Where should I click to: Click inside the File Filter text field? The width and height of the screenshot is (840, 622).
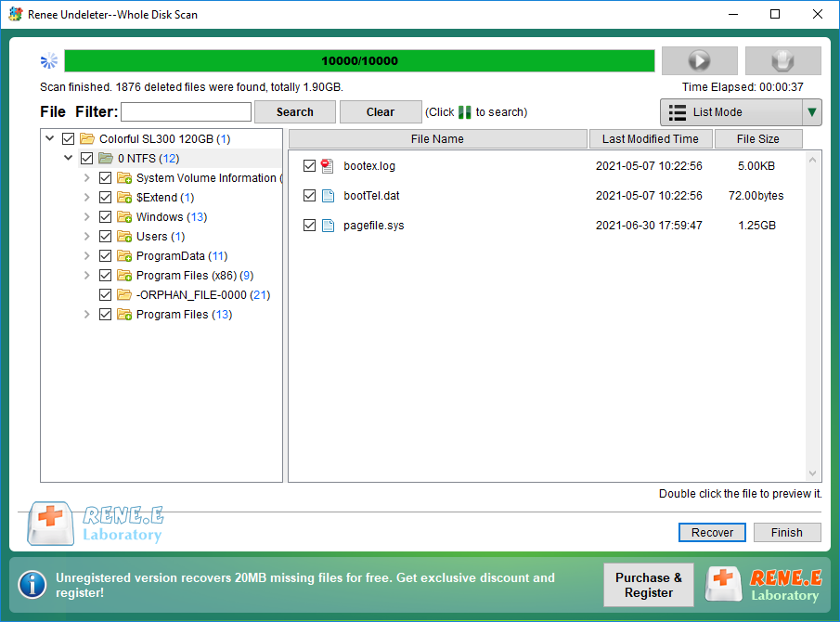click(186, 112)
